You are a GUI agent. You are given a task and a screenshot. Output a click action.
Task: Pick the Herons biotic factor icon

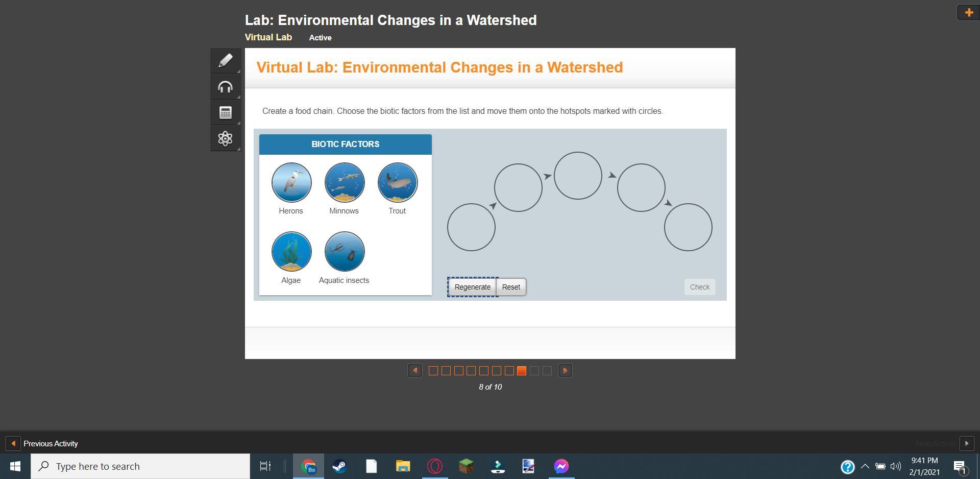(291, 182)
